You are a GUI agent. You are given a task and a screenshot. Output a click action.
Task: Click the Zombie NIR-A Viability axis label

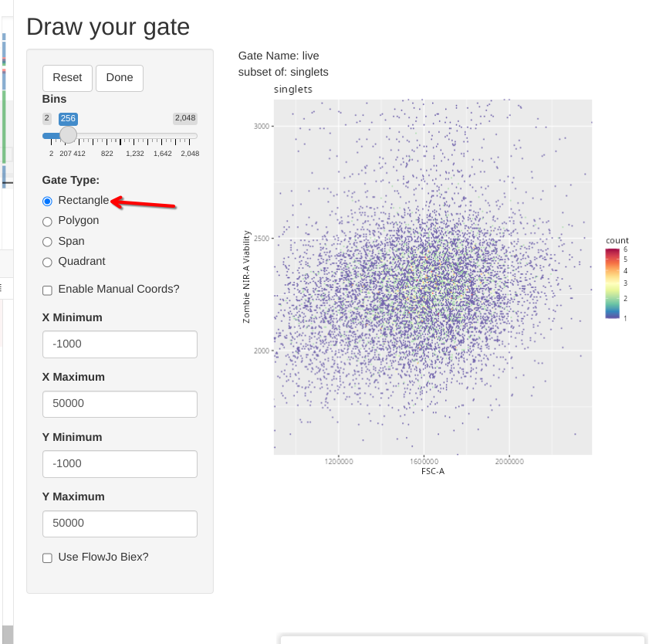pyautogui.click(x=247, y=276)
